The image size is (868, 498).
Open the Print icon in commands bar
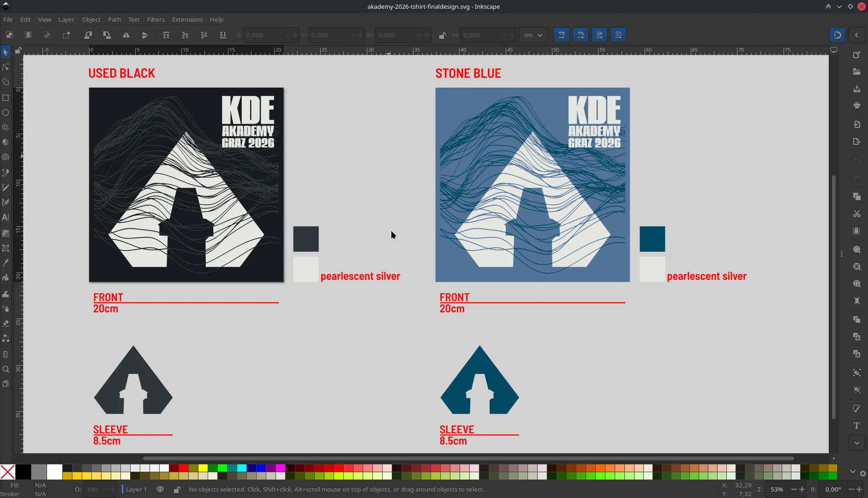pos(857,106)
